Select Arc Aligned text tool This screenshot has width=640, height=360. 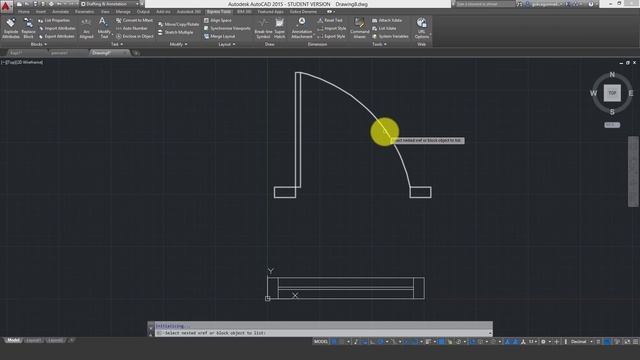86,29
